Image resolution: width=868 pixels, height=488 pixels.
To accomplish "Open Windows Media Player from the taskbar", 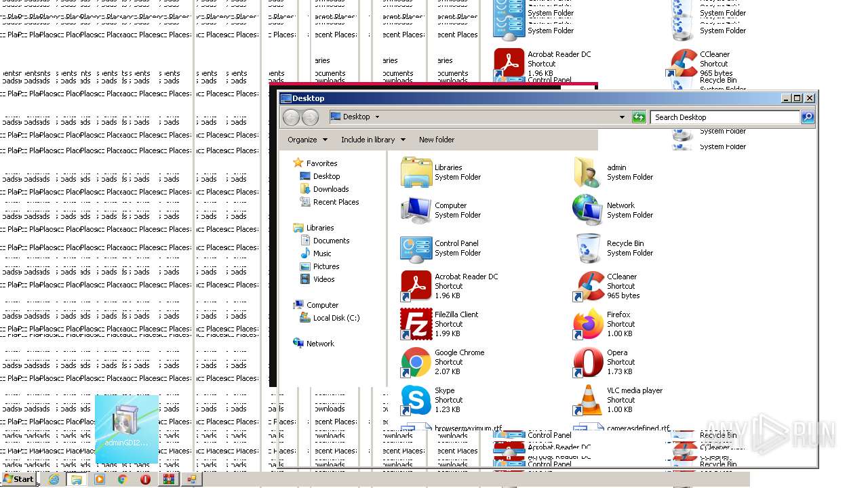I will point(100,479).
